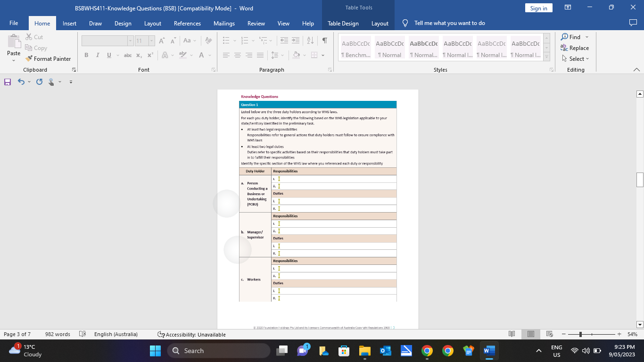The image size is (644, 362).
Task: Expand the Styles gallery More arrow
Action: coord(546,57)
